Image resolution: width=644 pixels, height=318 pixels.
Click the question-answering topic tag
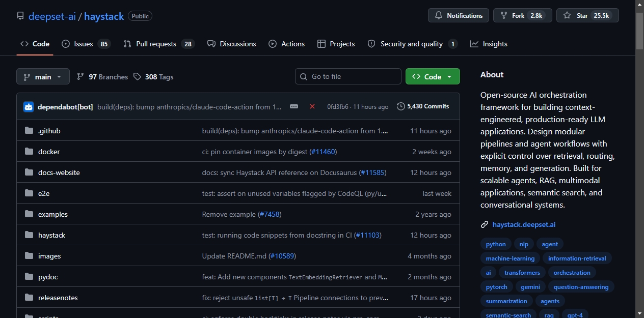581,287
